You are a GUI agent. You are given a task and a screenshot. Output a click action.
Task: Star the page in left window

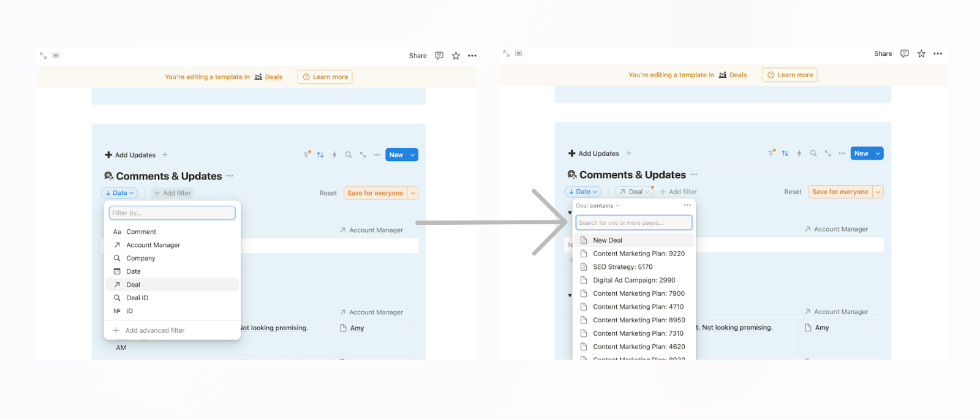coord(456,56)
